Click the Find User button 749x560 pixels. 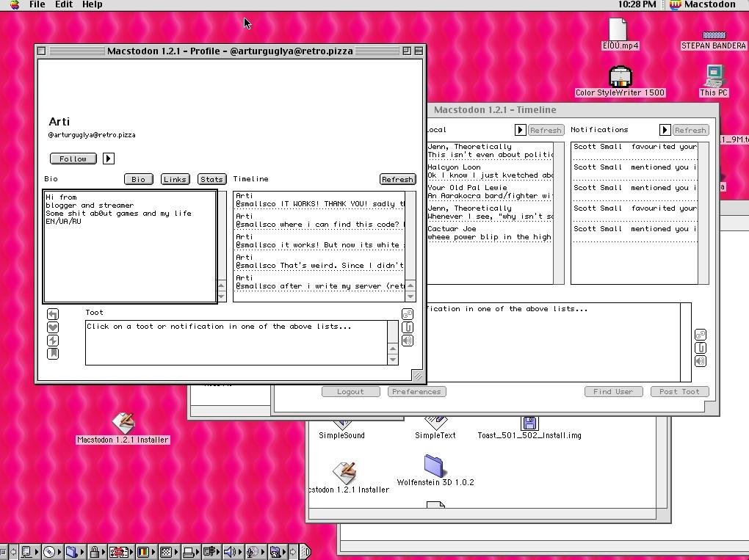(613, 391)
